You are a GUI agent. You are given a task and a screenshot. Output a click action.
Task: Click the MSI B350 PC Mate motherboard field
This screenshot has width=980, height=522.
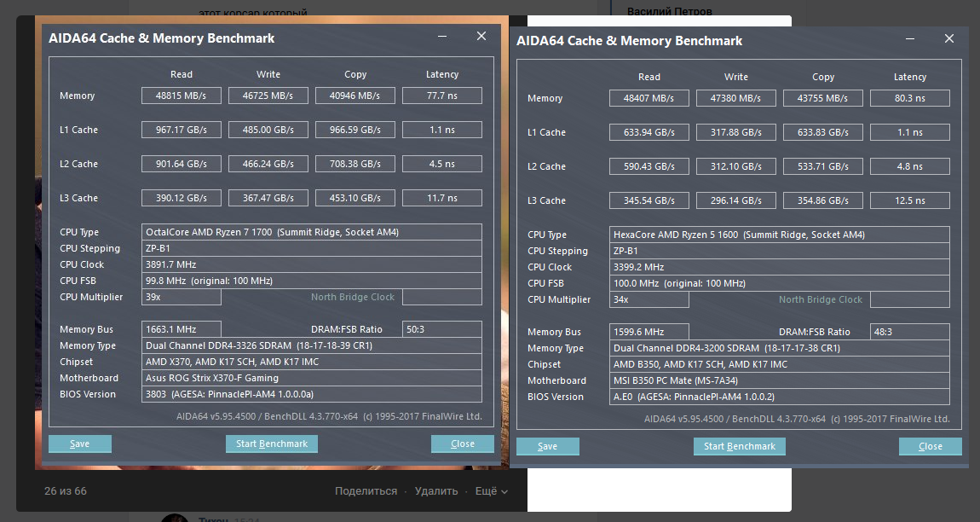(x=780, y=380)
